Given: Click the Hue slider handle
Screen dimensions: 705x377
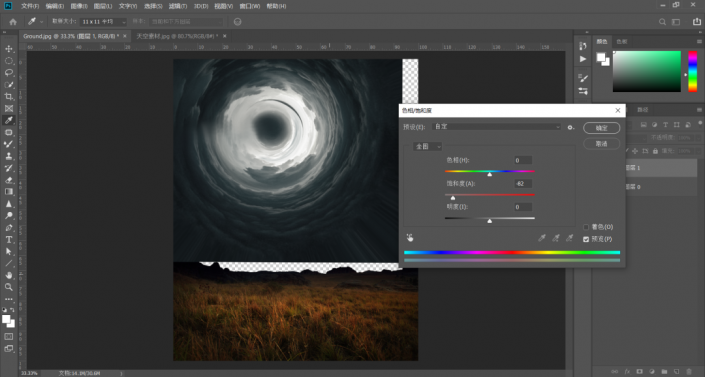Looking at the screenshot, I should coord(490,174).
